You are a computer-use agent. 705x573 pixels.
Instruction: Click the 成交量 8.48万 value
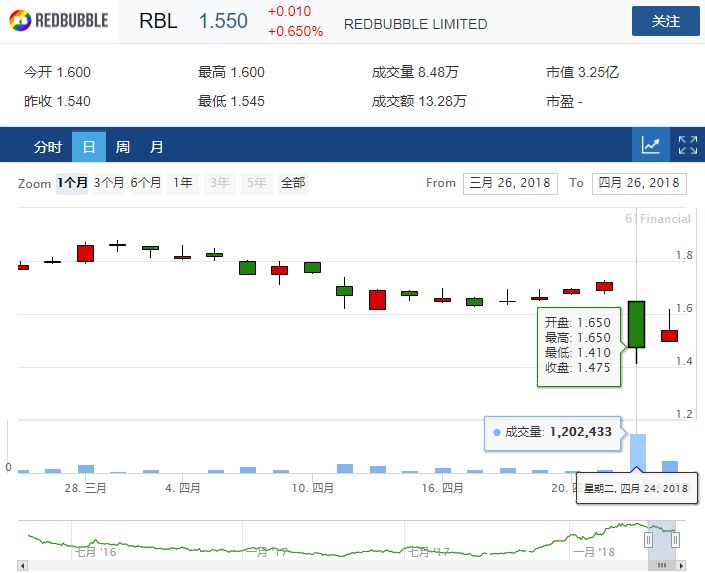pos(415,72)
